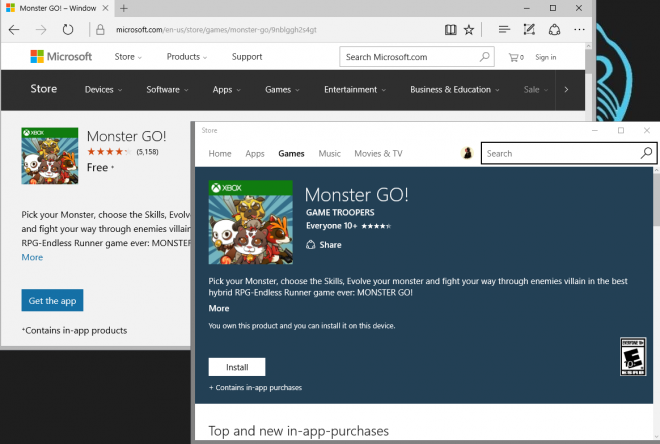Click the Edge address bar URL

click(x=216, y=30)
